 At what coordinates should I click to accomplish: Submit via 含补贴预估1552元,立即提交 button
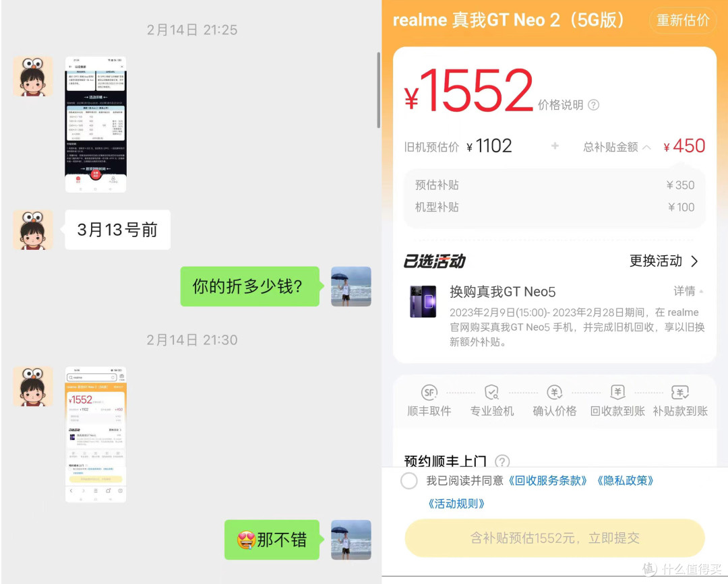pos(555,538)
